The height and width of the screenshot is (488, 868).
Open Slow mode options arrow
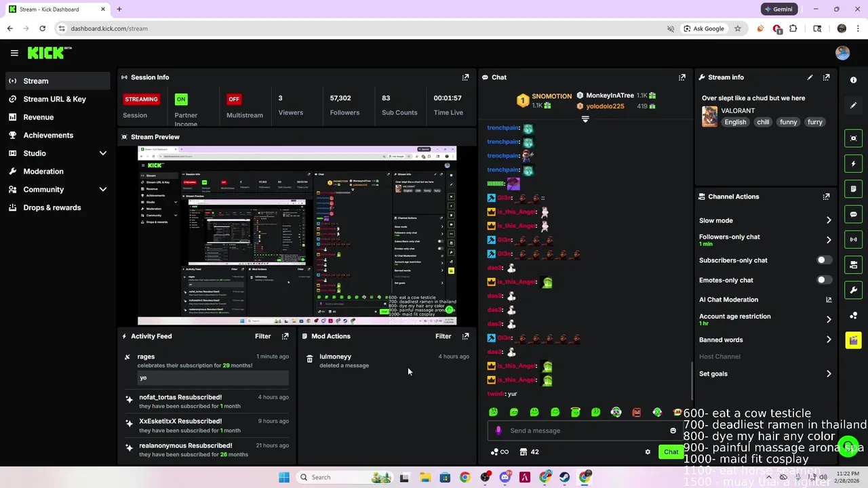[x=829, y=220]
